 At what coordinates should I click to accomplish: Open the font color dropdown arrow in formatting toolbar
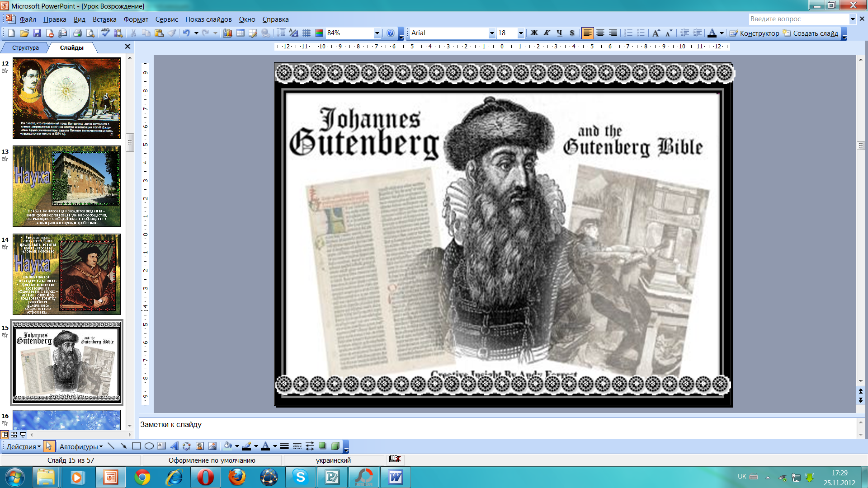(x=722, y=33)
